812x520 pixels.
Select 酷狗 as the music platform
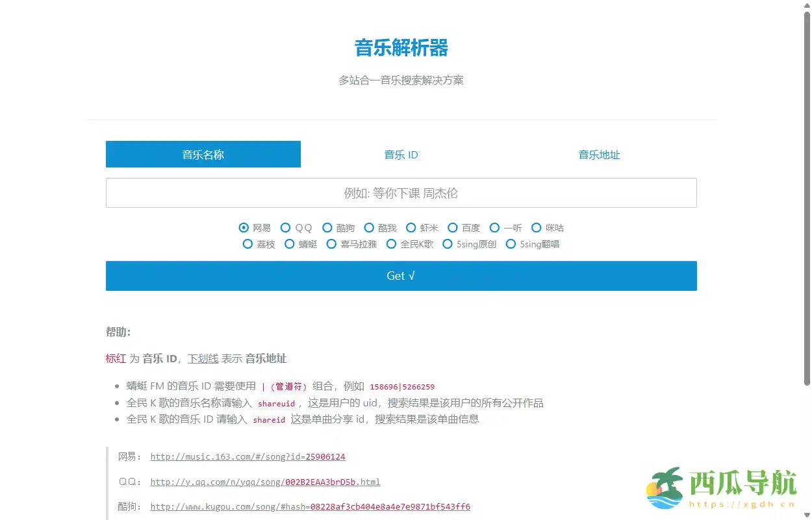[325, 227]
